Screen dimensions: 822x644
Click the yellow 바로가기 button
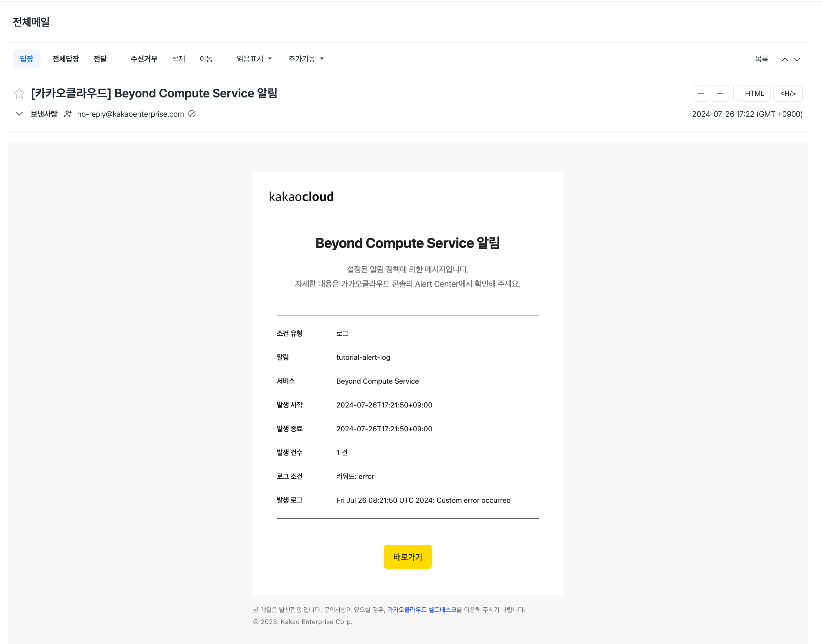408,557
